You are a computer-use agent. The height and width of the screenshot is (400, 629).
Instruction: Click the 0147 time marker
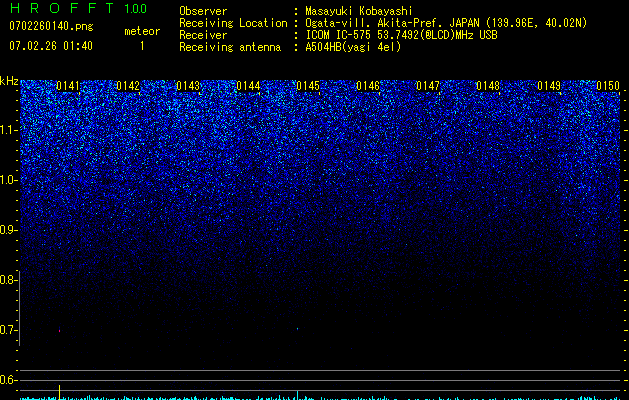click(x=428, y=86)
